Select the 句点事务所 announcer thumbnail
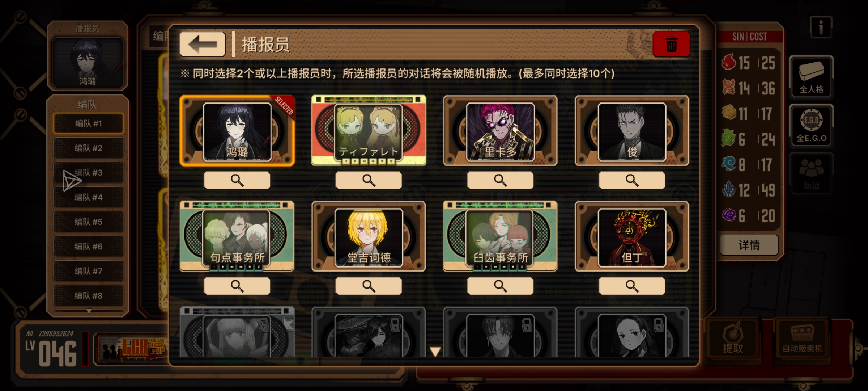 237,236
